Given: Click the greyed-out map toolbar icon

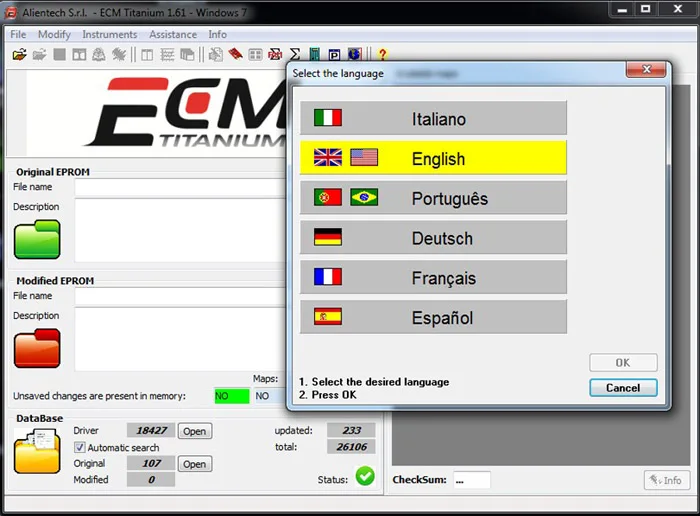Looking at the screenshot, I should click(99, 55).
